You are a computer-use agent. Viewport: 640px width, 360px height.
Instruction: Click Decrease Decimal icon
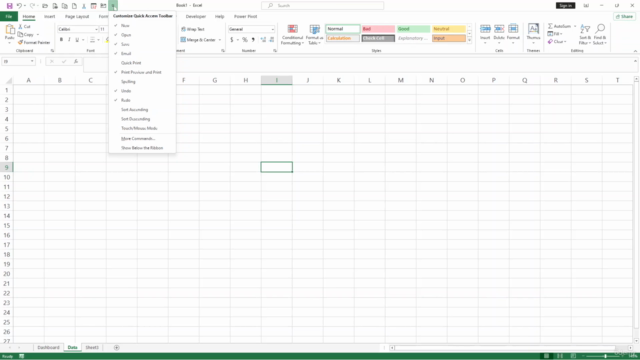pyautogui.click(x=272, y=40)
